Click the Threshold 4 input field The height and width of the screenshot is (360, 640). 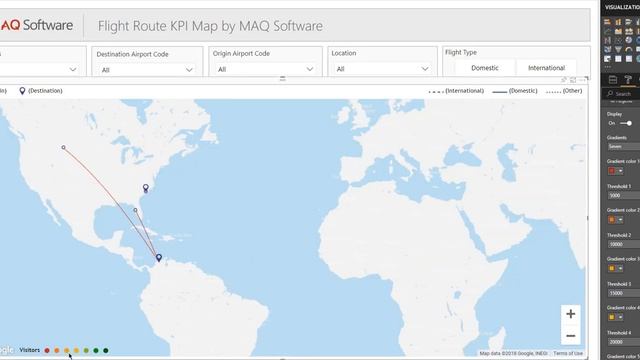tap(624, 342)
